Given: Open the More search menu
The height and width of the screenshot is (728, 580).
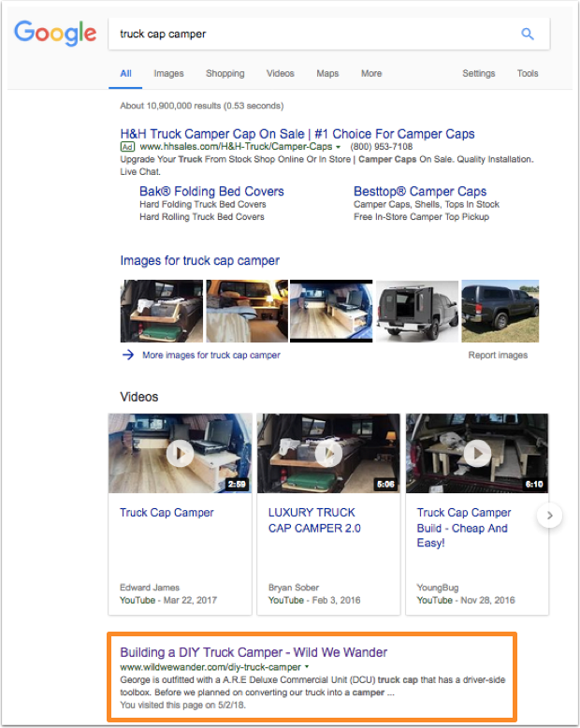Looking at the screenshot, I should [x=371, y=73].
